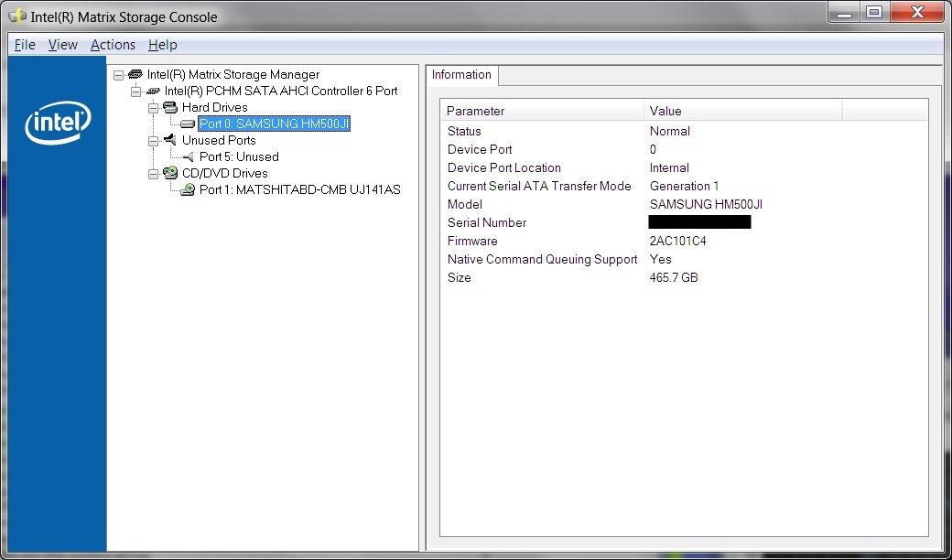Image resolution: width=952 pixels, height=560 pixels.
Task: Click the Matrix Storage Manager chip icon
Action: pyautogui.click(x=135, y=74)
